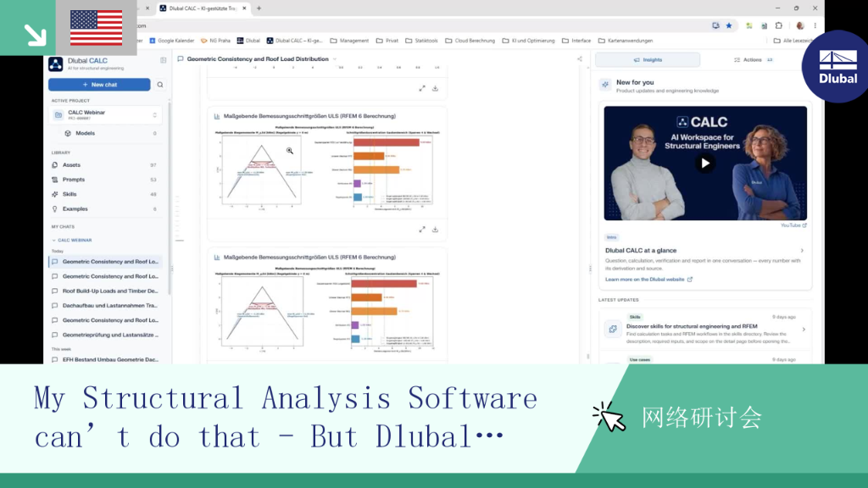Click the first Maßgebende chart image
This screenshot has width=868, height=488.
(327, 168)
